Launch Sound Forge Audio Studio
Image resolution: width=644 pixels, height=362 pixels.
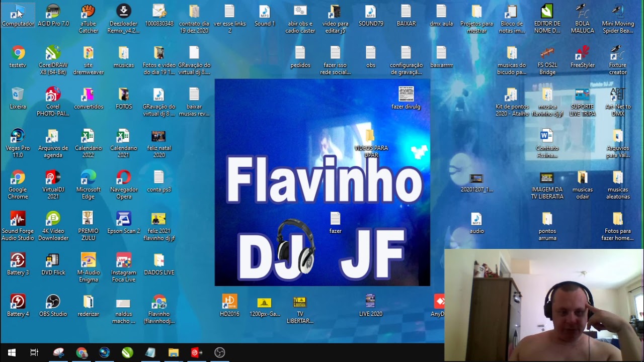[x=18, y=226]
